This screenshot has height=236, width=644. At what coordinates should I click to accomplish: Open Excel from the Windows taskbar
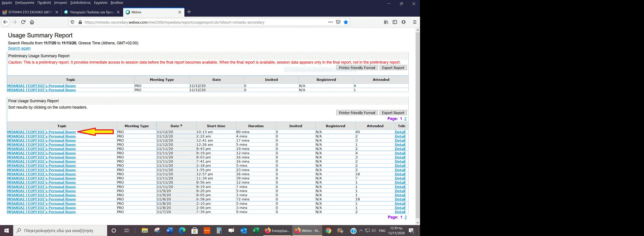255,231
